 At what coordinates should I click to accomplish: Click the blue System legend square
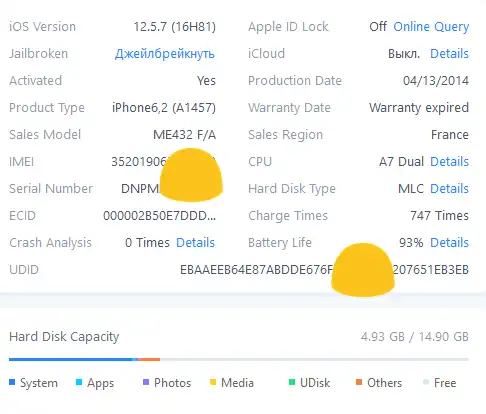coord(12,382)
